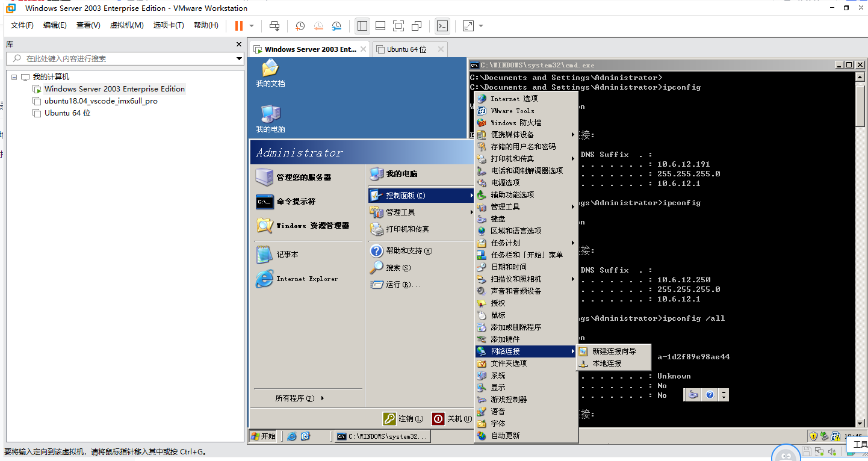The image size is (868, 461).
Task: Open the 编辑(E) menu
Action: coord(55,25)
